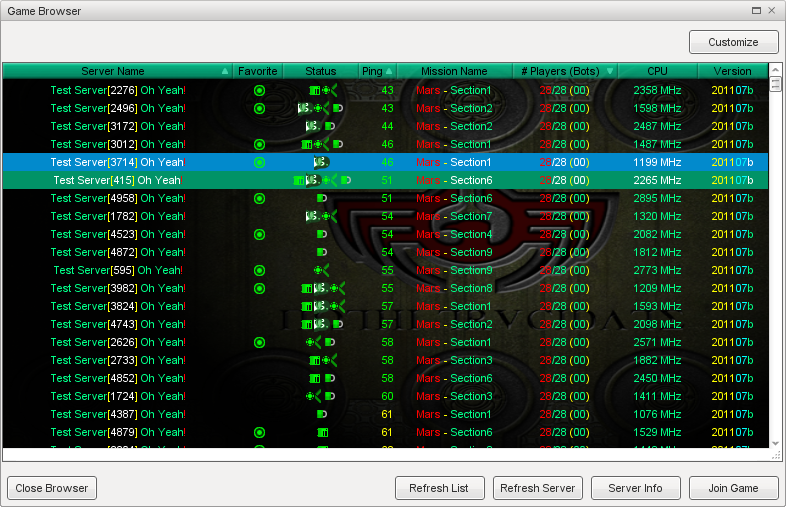Click the satellite icon in Test Server[3012] row
This screenshot has height=507, width=786.
321,144
